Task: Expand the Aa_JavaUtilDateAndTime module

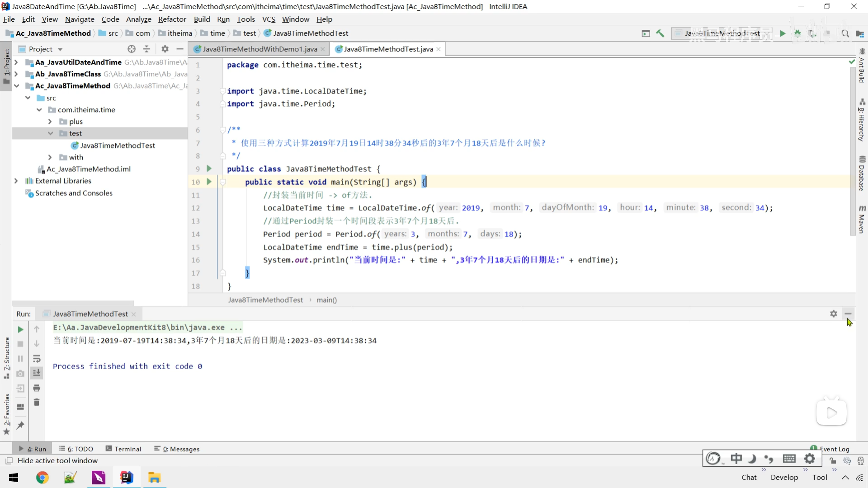Action: coord(16,62)
